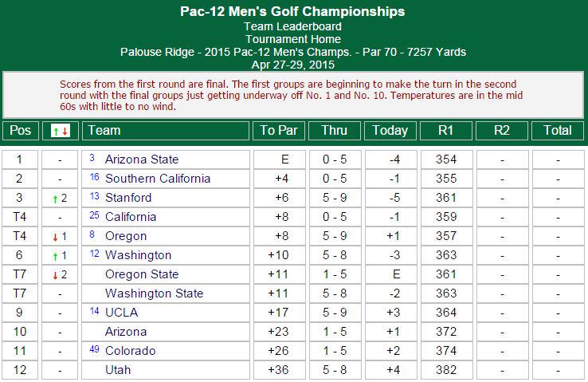Open the Southern California team link

pos(158,179)
